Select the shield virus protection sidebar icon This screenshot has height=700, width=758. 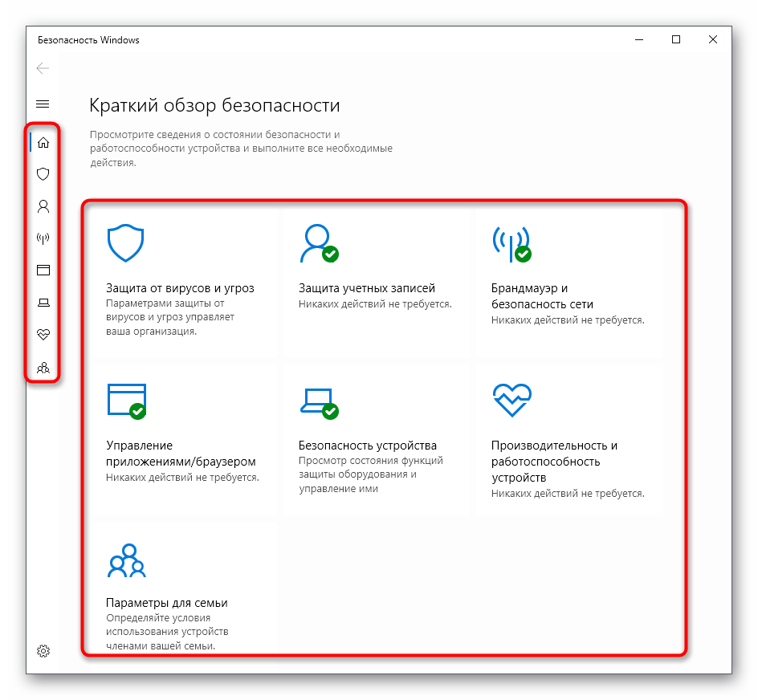(x=43, y=174)
